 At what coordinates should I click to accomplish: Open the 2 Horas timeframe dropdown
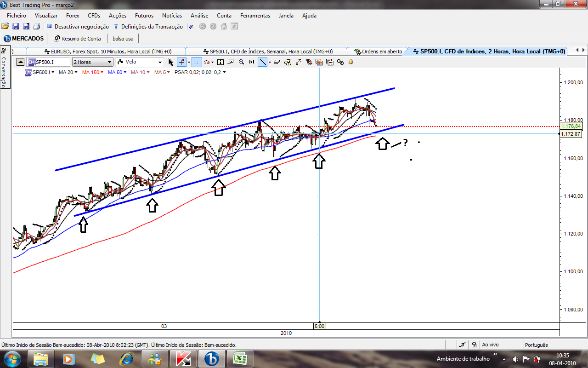(x=109, y=62)
